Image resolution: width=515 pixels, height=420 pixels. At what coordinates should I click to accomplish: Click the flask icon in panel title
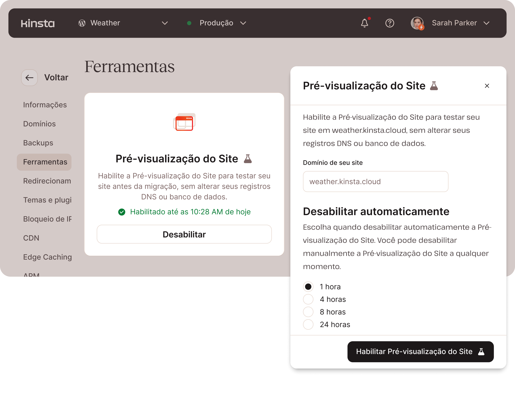point(434,86)
